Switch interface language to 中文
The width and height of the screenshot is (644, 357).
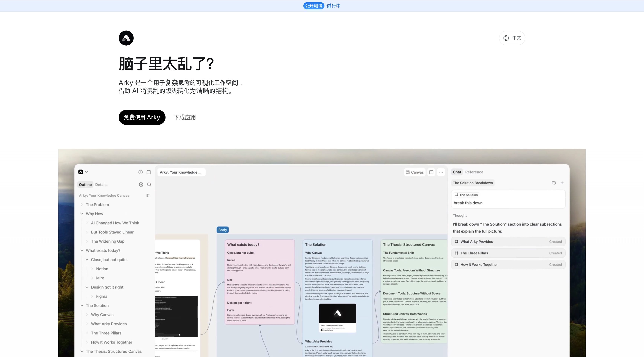coord(517,38)
